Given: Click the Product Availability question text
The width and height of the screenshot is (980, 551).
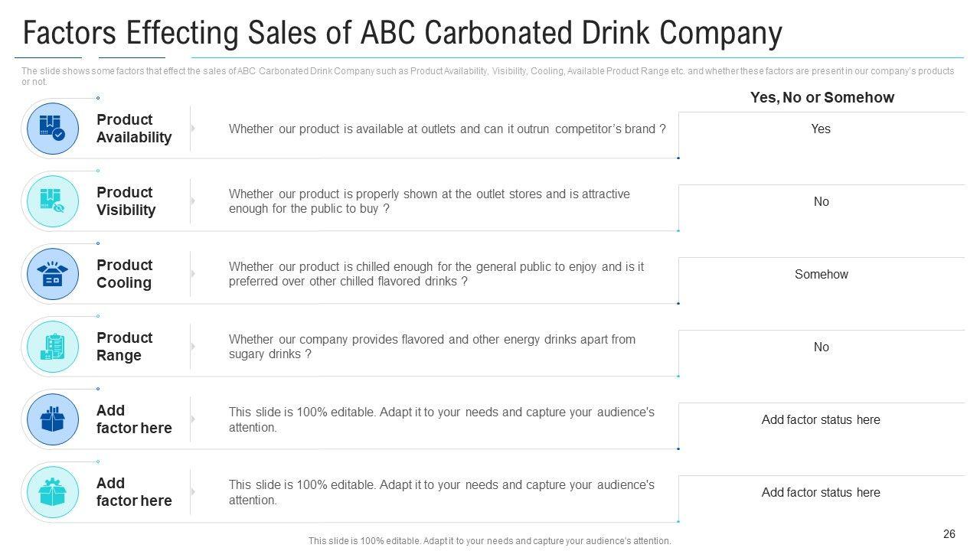Looking at the screenshot, I should [447, 129].
